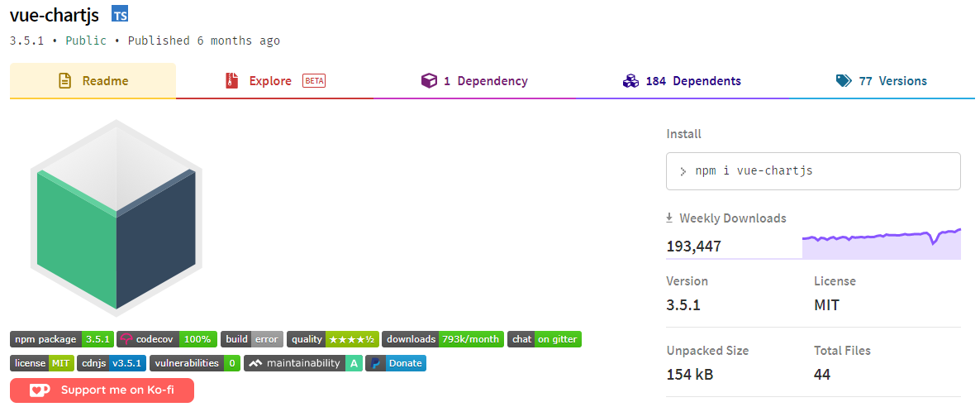Click the PayPal Donate badge
This screenshot has width=980, height=407.
pyautogui.click(x=396, y=363)
